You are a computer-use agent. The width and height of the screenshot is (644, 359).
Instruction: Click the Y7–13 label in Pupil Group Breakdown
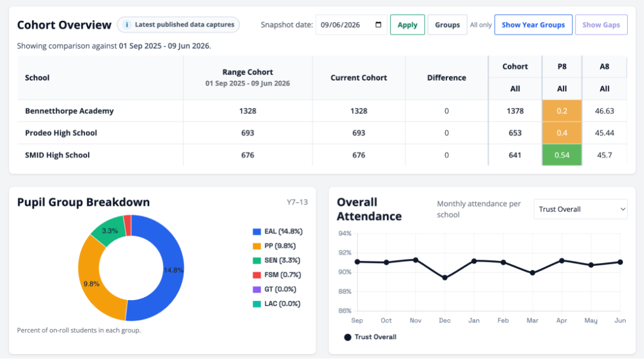coord(297,202)
